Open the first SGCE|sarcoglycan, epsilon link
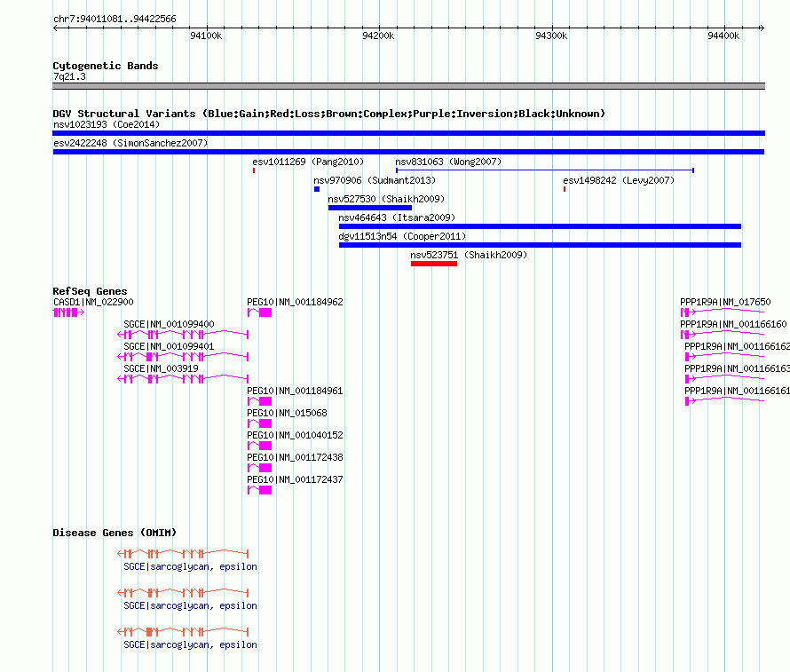Image resolution: width=790 pixels, height=672 pixels. pos(191,566)
